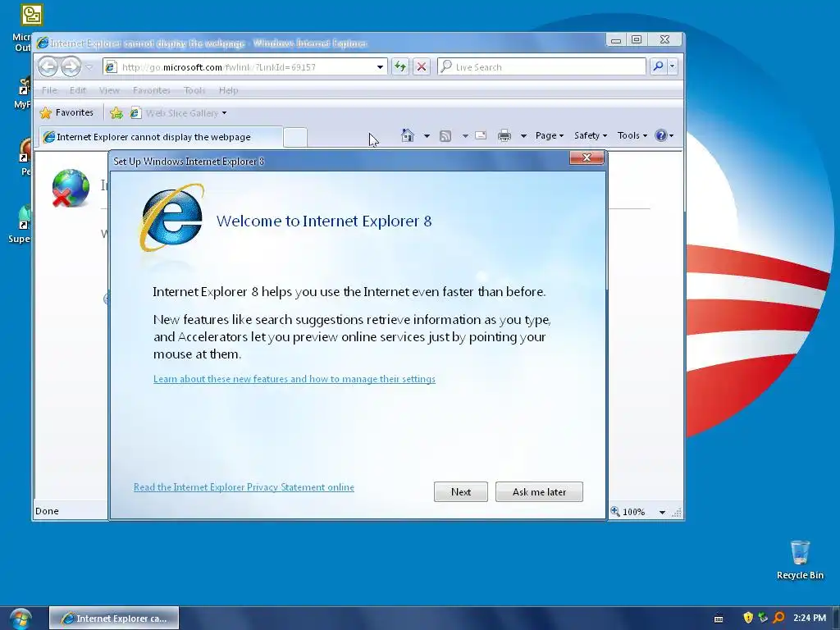Expand the zoom level dropdown arrow
The width and height of the screenshot is (840, 630).
pyautogui.click(x=662, y=512)
